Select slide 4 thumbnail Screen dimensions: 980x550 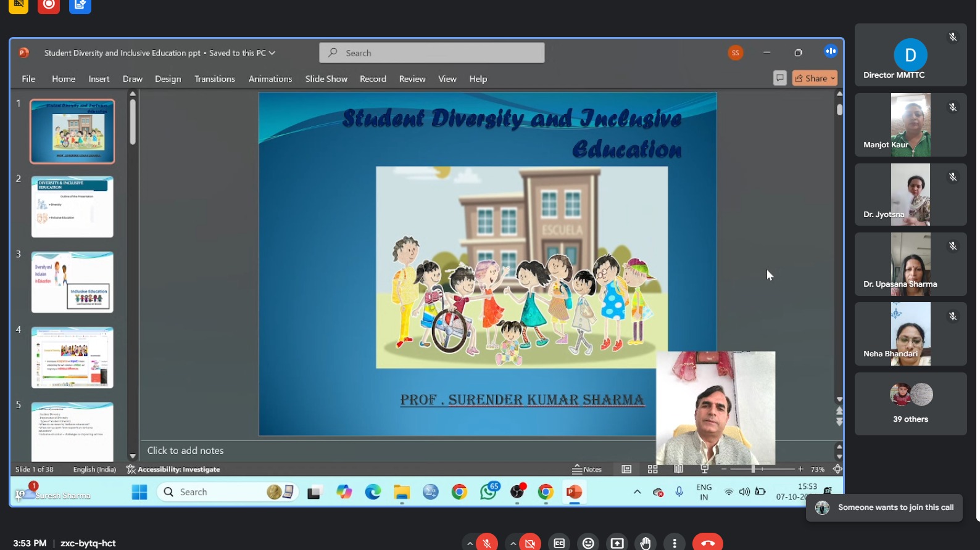tap(72, 358)
